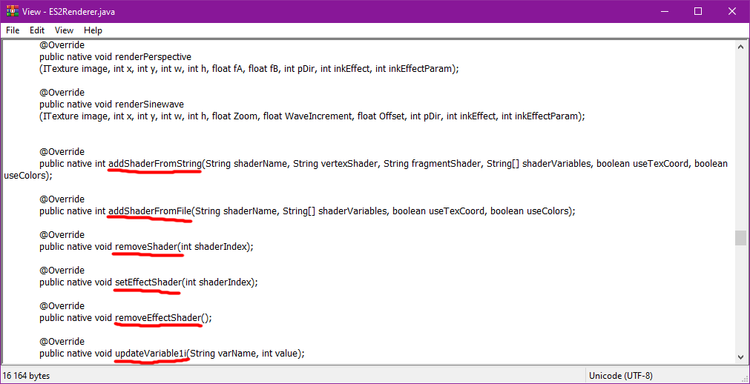The width and height of the screenshot is (750, 384).
Task: Maximize the viewer window
Action: [x=698, y=11]
